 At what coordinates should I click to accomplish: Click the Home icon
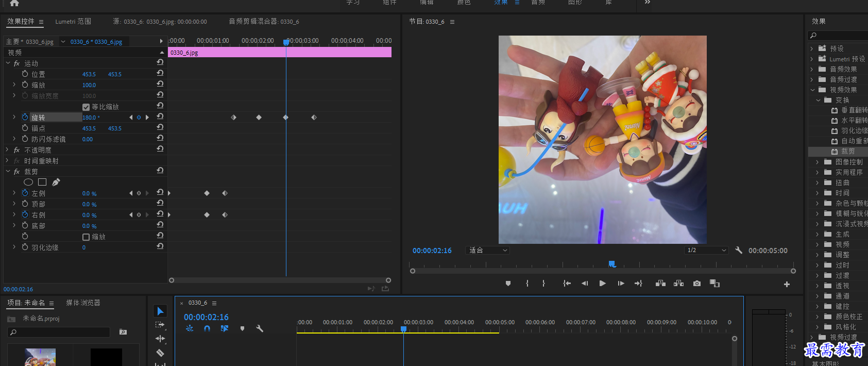(14, 3)
